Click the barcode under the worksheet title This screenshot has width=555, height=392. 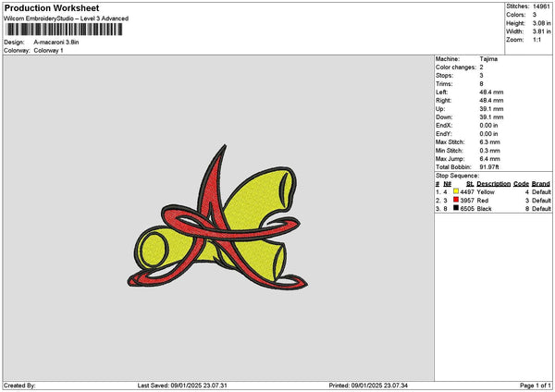click(64, 30)
